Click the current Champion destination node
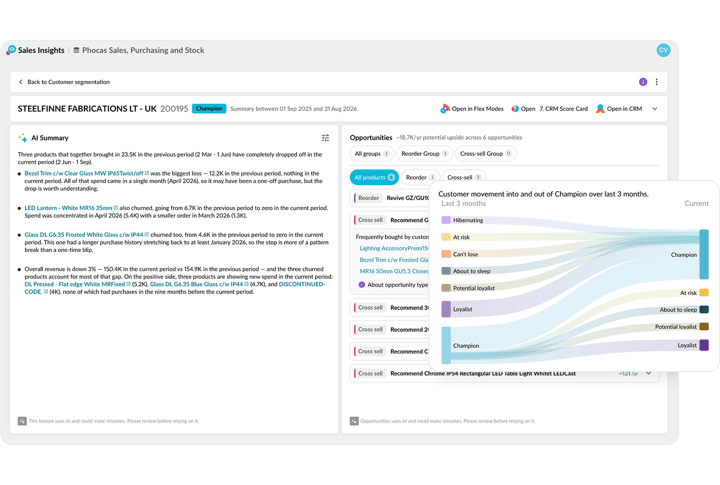720x485 pixels. (x=704, y=254)
